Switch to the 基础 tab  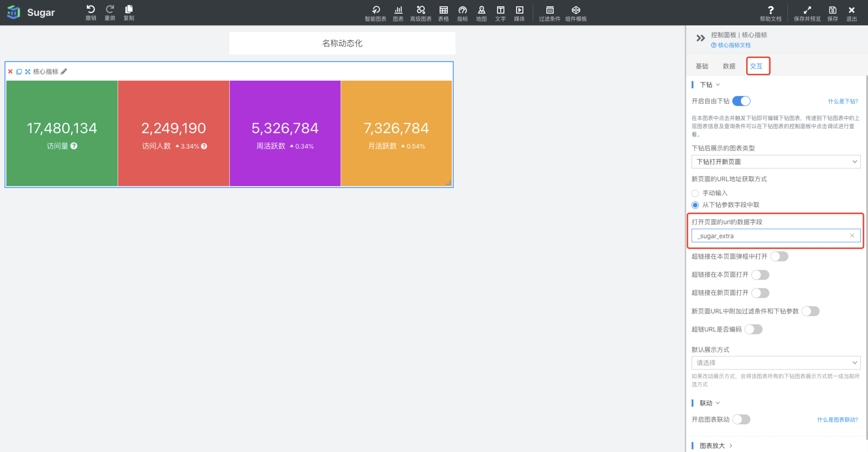(x=702, y=66)
